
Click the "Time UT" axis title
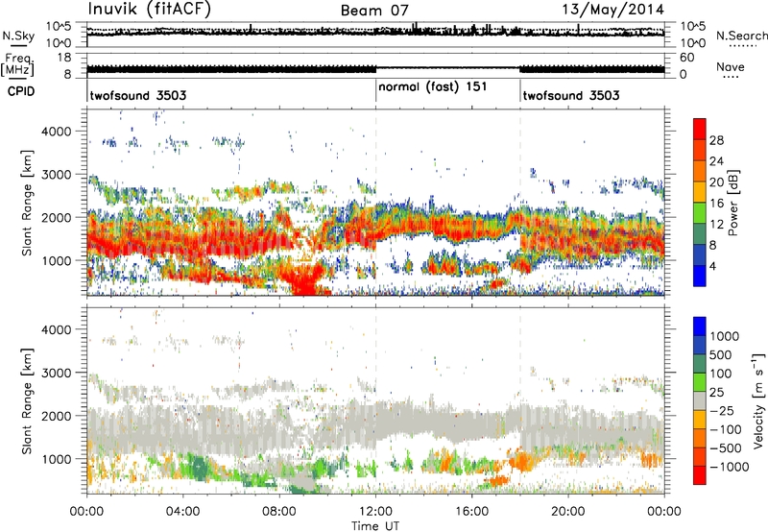375,526
